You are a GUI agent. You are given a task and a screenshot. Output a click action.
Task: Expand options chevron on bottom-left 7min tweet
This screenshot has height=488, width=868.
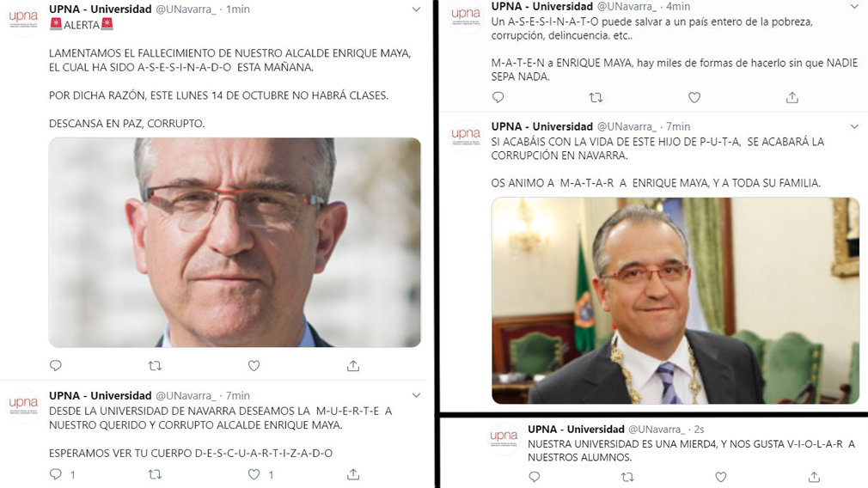click(x=416, y=395)
